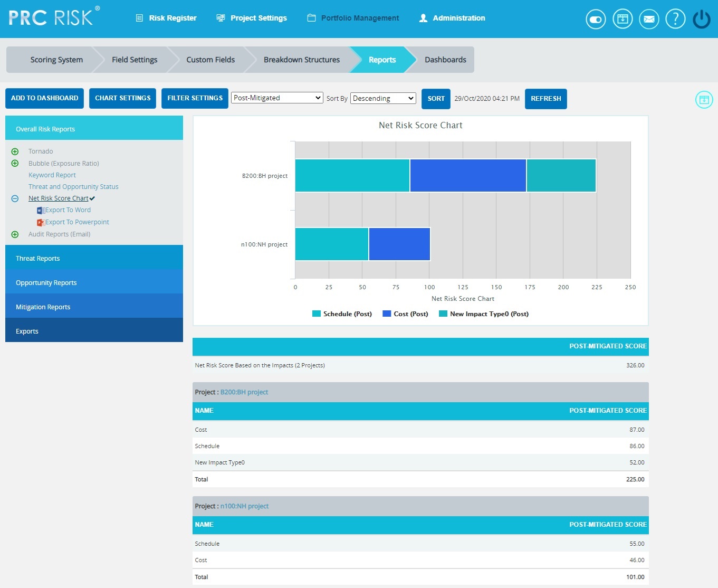Click the toggle switch icon in header
This screenshot has height=588, width=718.
click(596, 20)
